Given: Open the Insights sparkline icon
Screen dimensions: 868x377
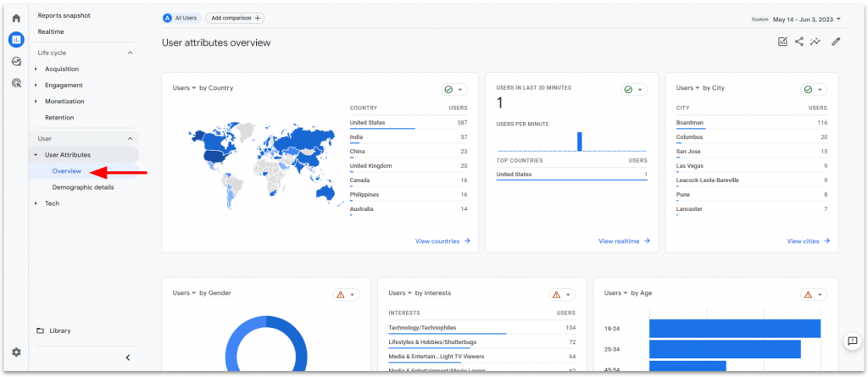Looking at the screenshot, I should (x=815, y=42).
